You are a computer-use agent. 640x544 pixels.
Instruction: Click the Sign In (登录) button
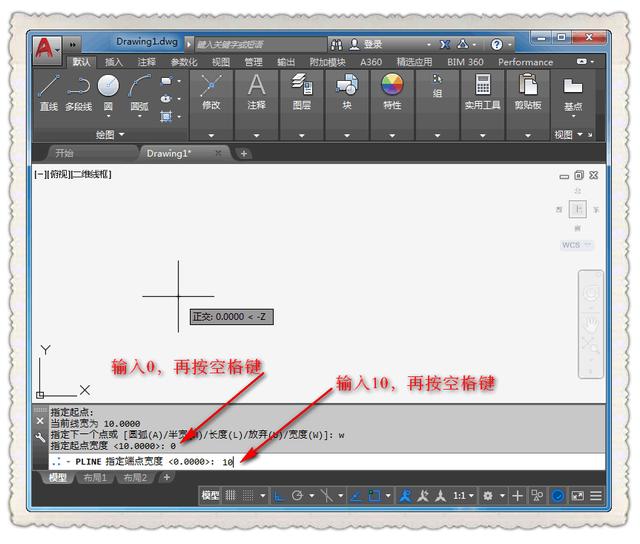[367, 44]
